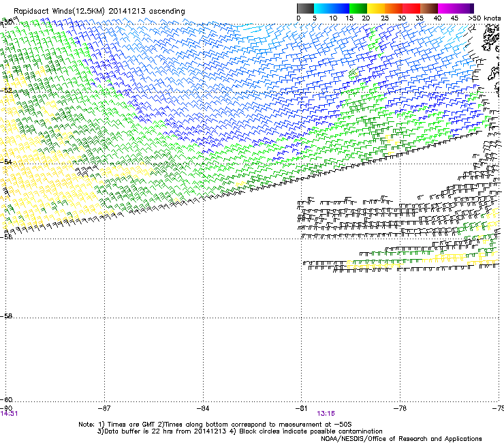Click the 'Rapidscat Winds(12.5KM)' title text
This screenshot has width=504, height=443.
(59, 12)
